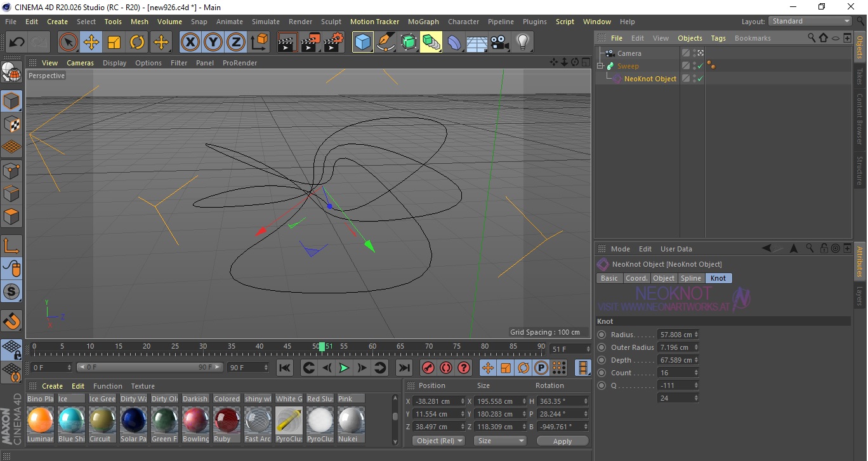Open Attribute manager Mode menu

[x=620, y=249]
